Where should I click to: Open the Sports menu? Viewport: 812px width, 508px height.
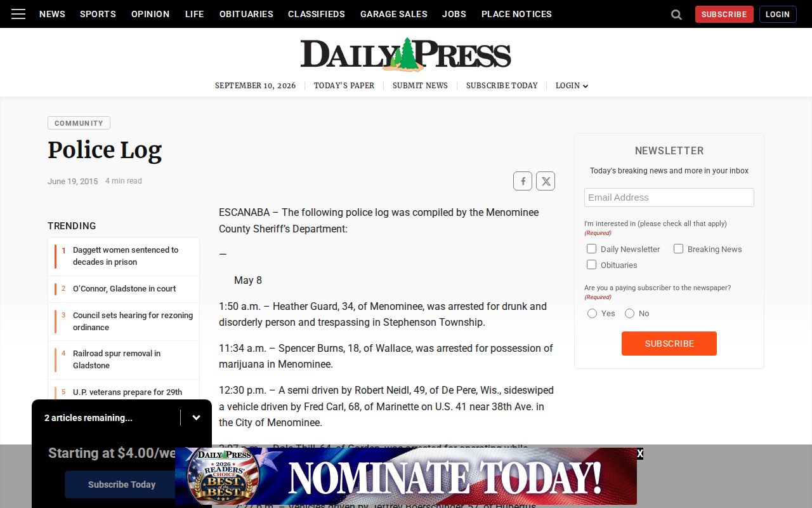coord(98,14)
